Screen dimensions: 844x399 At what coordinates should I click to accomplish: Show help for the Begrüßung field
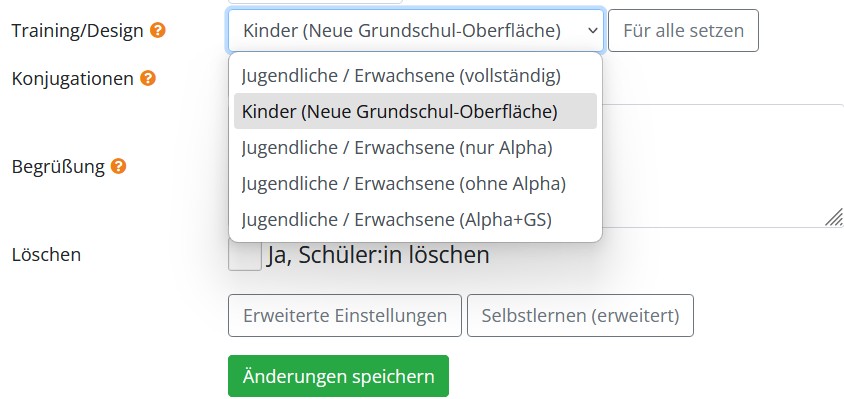[118, 166]
